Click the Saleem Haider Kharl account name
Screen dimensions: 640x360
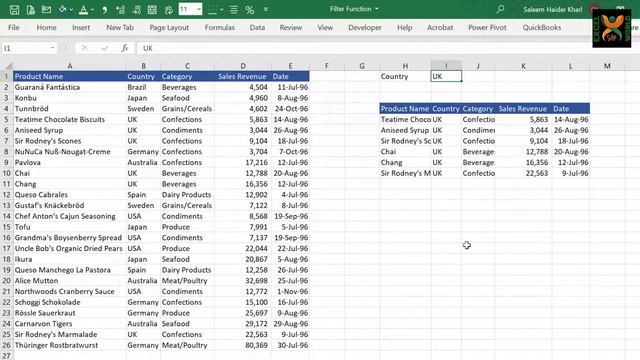coord(553,9)
